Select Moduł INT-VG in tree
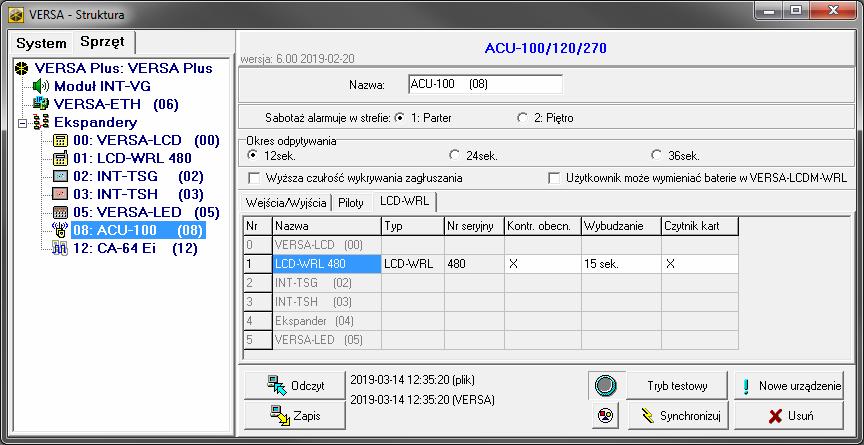Viewport: 864px width, 445px height. pos(102,86)
